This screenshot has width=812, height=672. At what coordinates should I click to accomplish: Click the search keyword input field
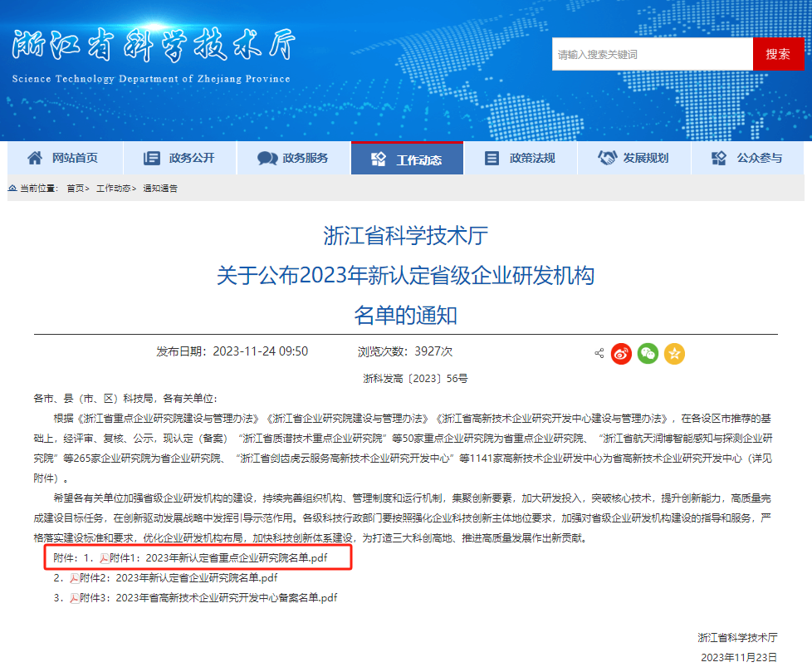(x=652, y=54)
